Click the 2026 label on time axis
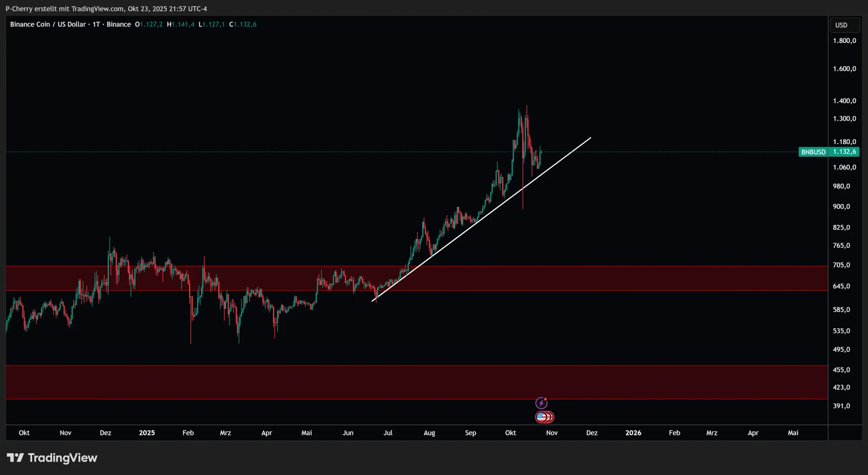Screen dimensions: 868x475 pos(633,433)
